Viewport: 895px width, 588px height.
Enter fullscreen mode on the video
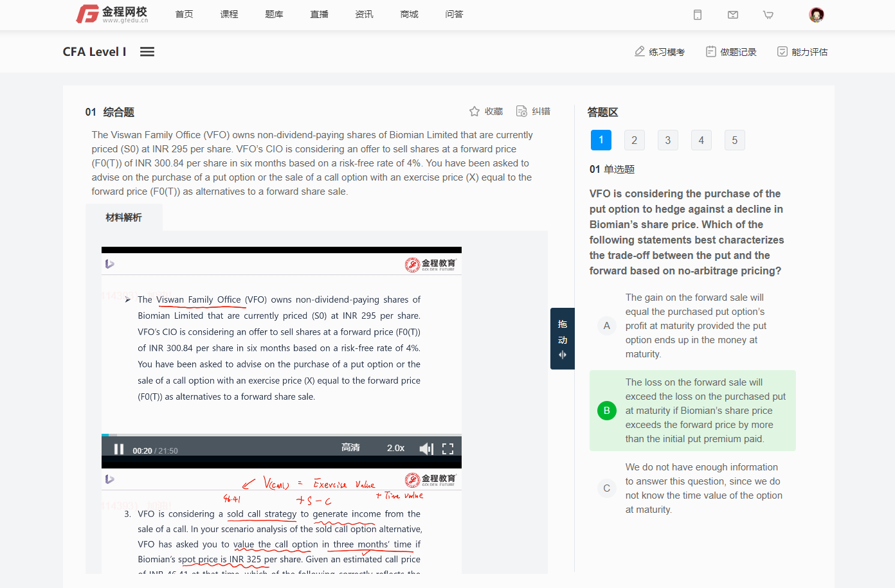(448, 449)
